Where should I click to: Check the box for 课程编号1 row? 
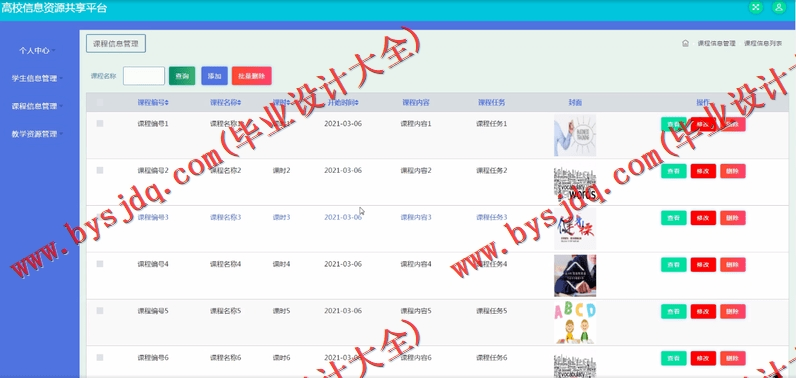tap(100, 123)
